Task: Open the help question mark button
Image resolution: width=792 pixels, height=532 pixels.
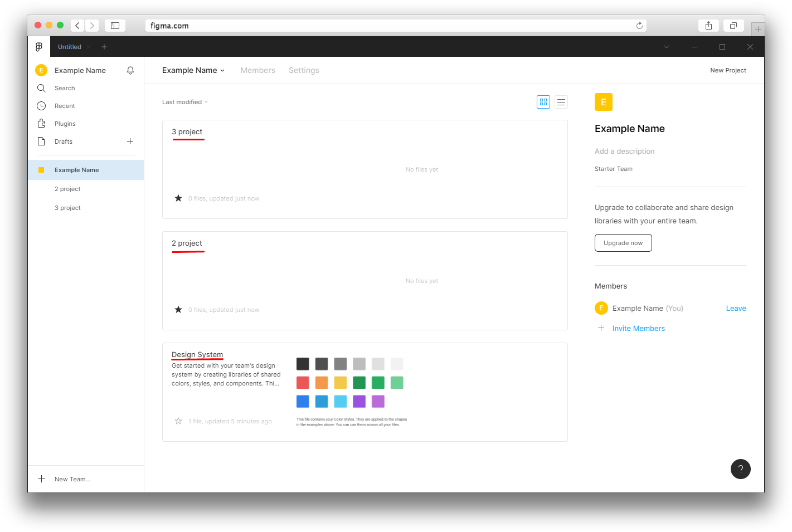Action: (741, 469)
